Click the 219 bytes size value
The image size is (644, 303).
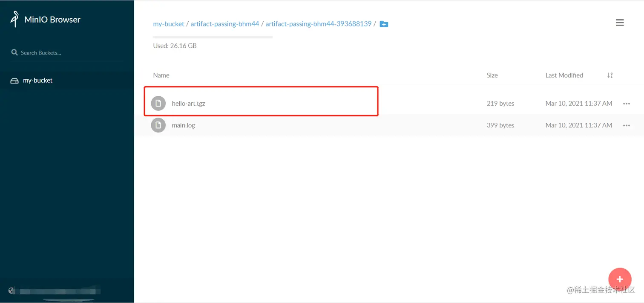500,103
